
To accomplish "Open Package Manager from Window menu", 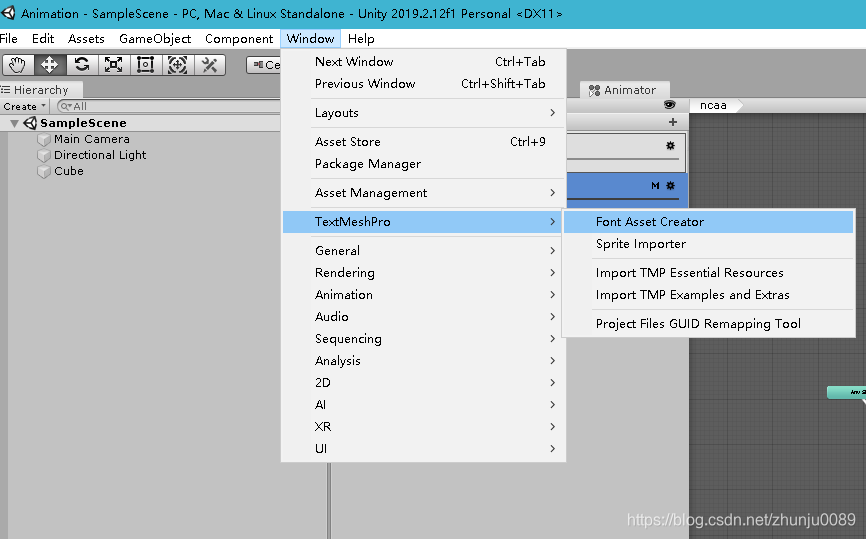I will click(x=424, y=164).
